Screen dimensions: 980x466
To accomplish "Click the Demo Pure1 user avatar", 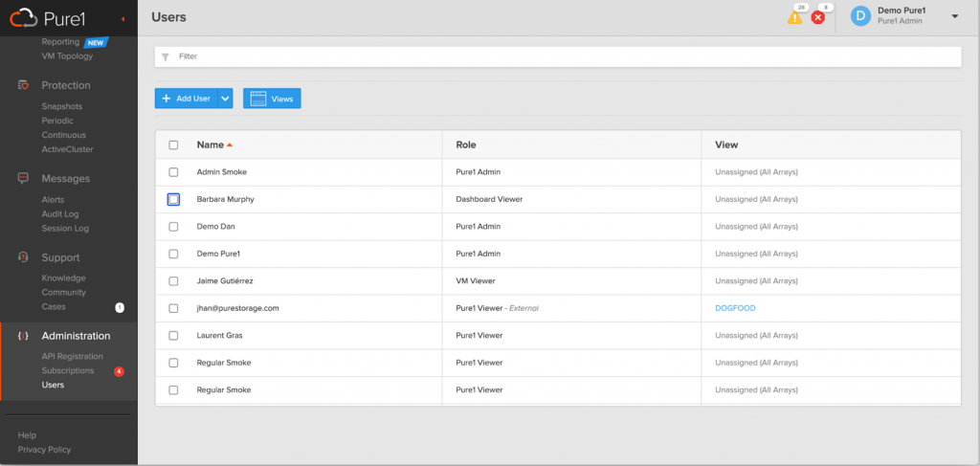I will (x=860, y=16).
